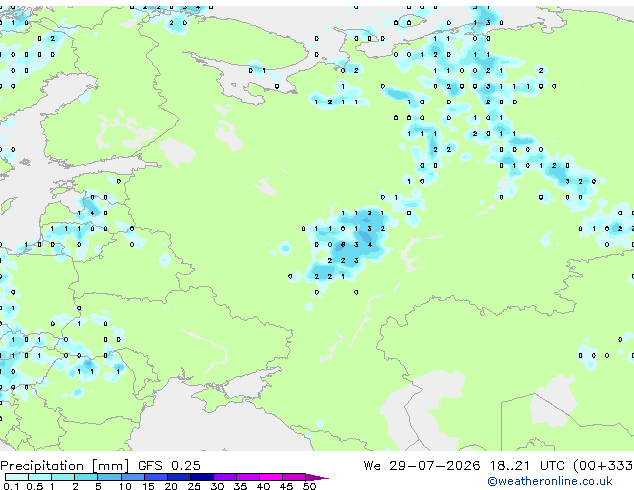Click the '50' legend scale value
Screen dimensions: 634x490
[309, 486]
